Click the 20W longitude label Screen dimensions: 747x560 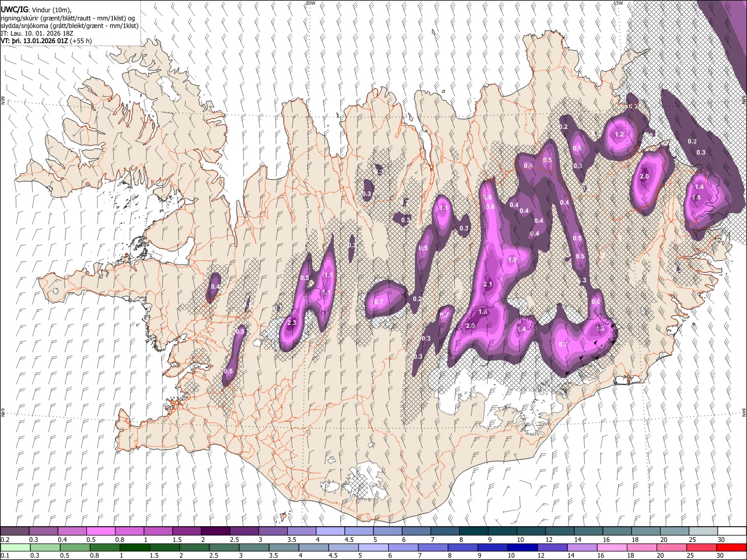tap(310, 3)
